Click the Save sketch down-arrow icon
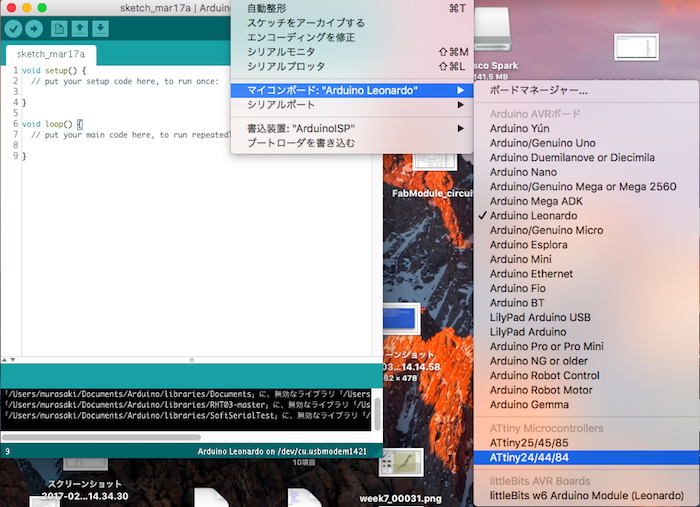Viewport: 700px width, 507px height. [x=100, y=29]
